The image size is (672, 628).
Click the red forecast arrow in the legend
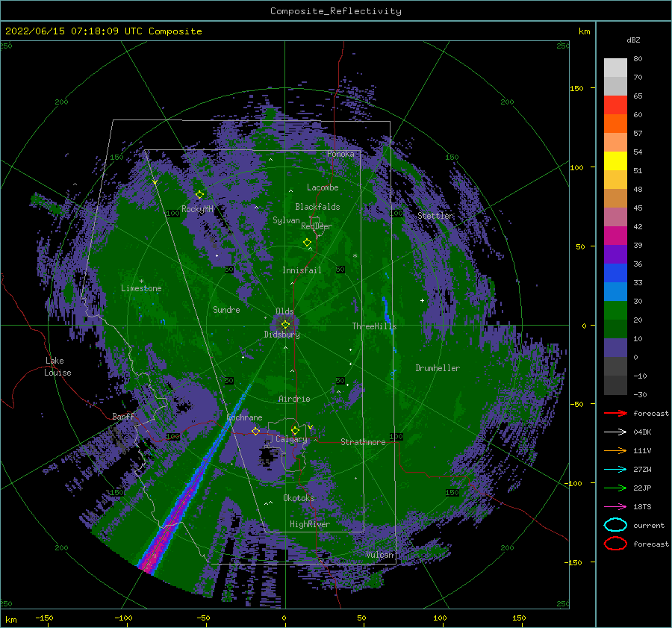pos(615,413)
